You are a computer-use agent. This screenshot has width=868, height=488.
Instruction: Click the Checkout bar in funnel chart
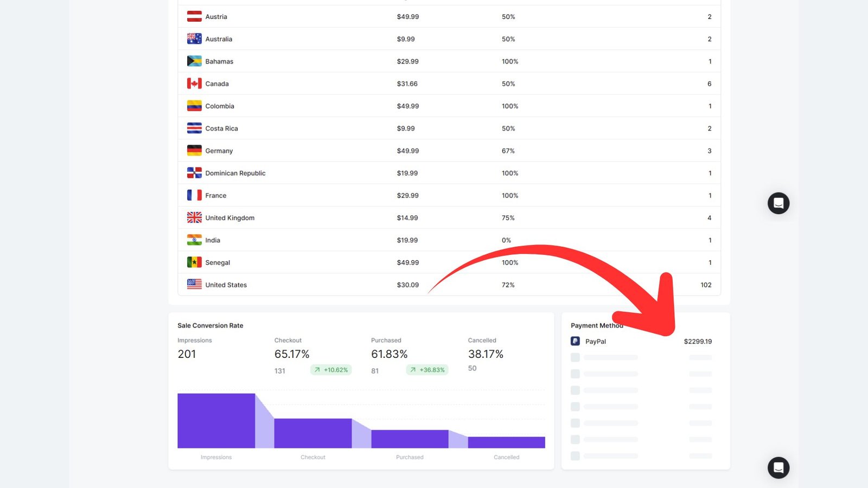coord(312,433)
